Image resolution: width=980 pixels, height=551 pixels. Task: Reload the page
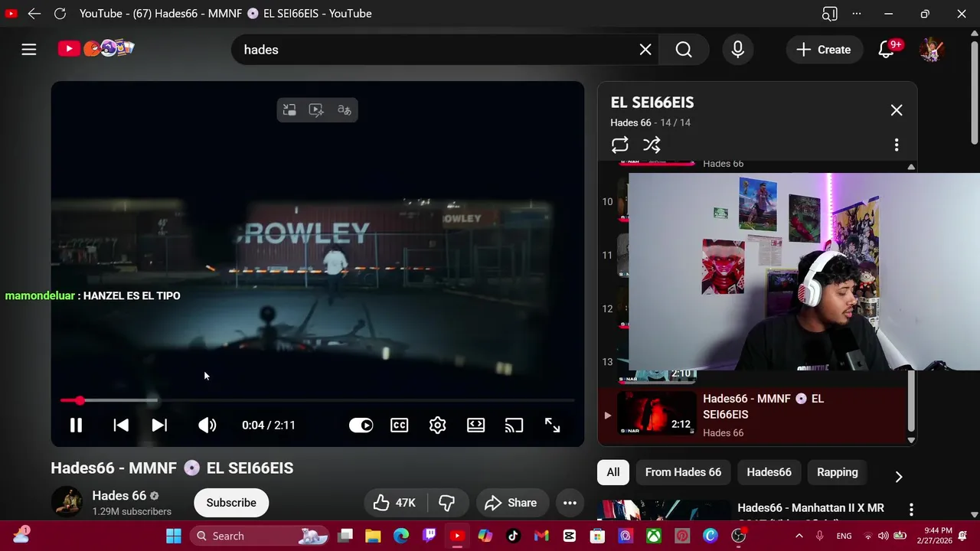(x=60, y=14)
